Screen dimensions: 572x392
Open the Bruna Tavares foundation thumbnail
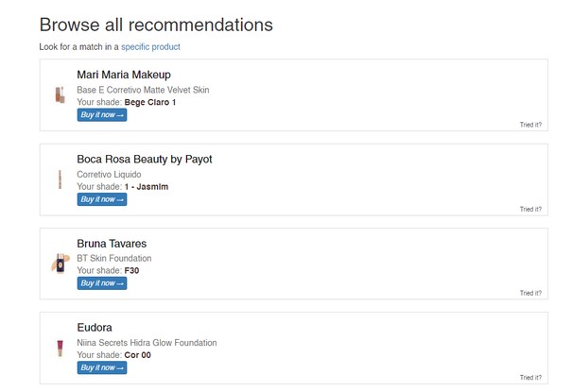(59, 264)
